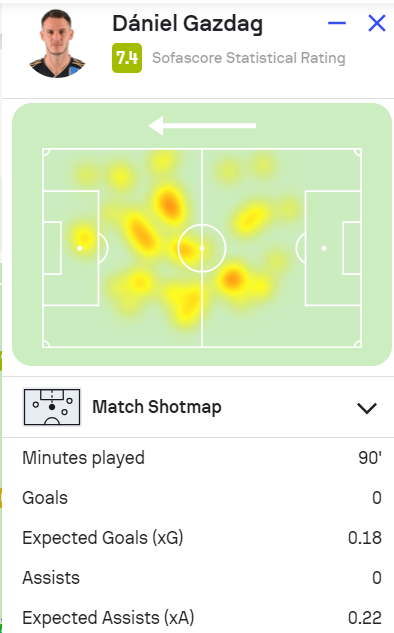Image resolution: width=394 pixels, height=633 pixels.
Task: Click the Expected Assists (xA) row
Action: [x=202, y=618]
